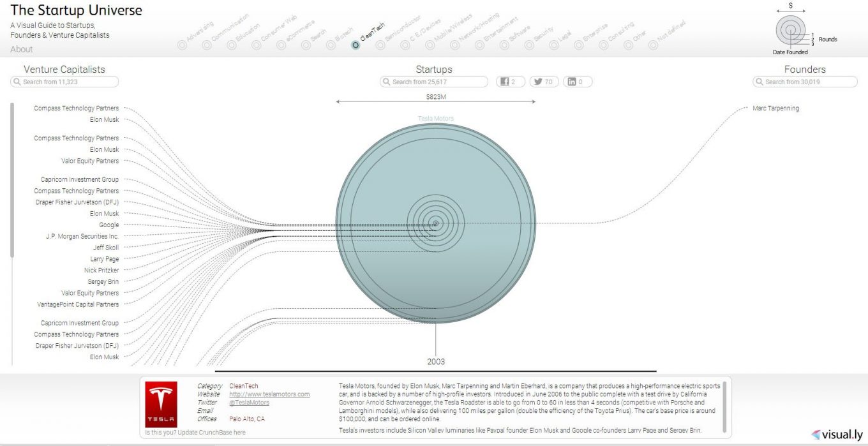Choose the Mobile/Wireless category filter
This screenshot has width=868, height=446.
pos(430,45)
